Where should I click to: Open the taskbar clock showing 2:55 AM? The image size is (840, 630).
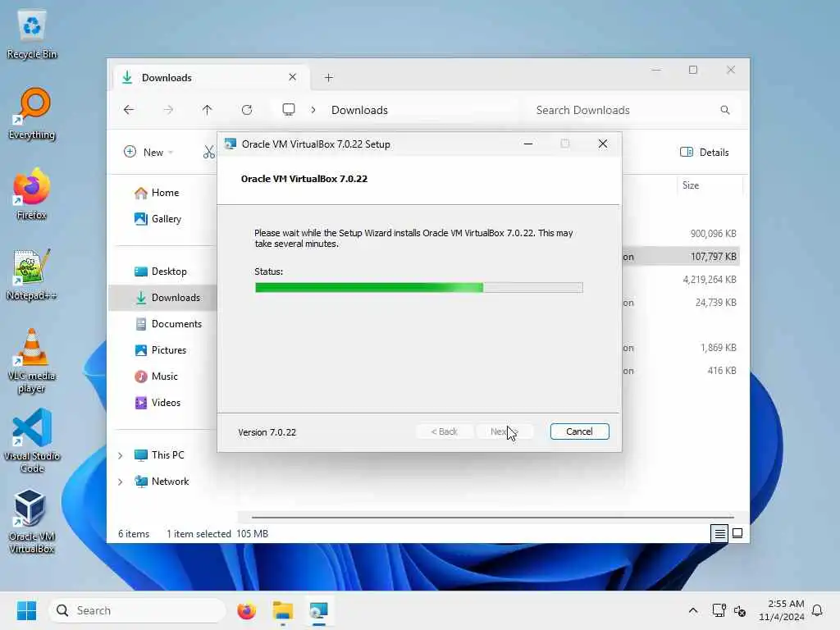782,610
